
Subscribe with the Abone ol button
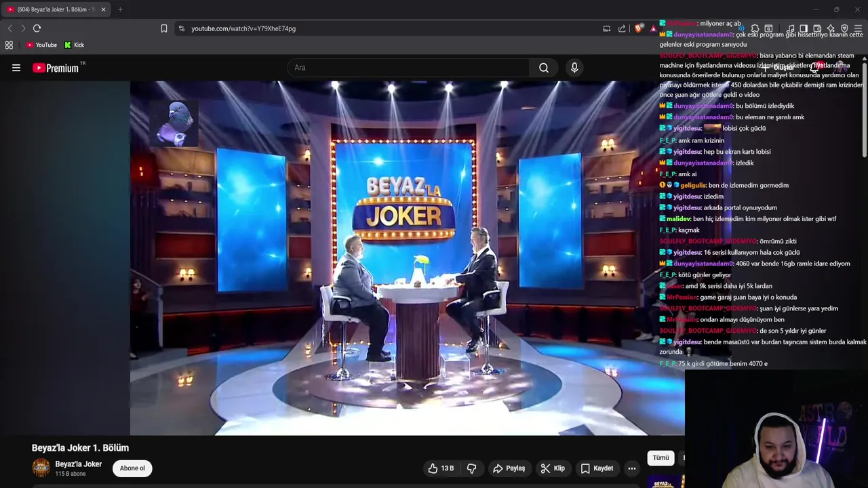click(x=132, y=468)
